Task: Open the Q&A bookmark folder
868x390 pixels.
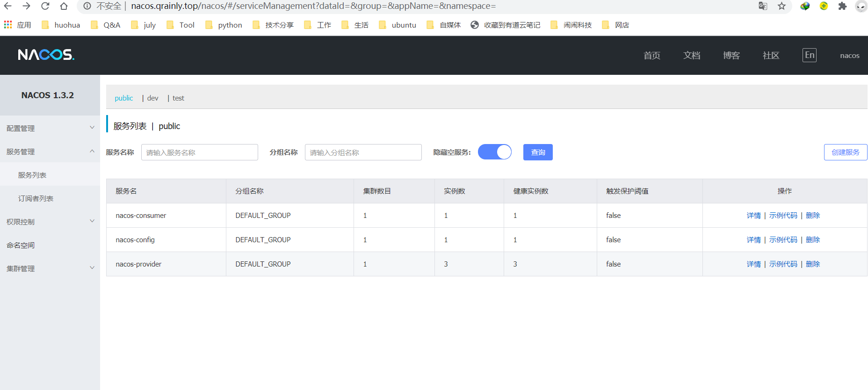Action: [x=106, y=25]
